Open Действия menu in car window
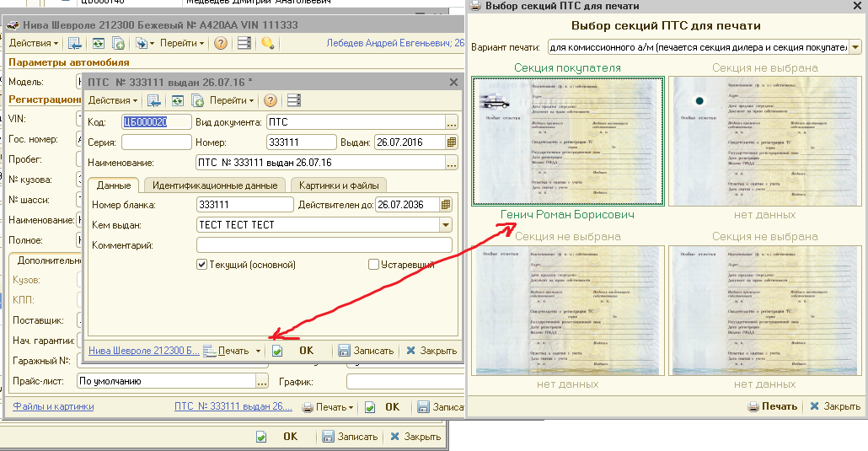 click(x=33, y=43)
